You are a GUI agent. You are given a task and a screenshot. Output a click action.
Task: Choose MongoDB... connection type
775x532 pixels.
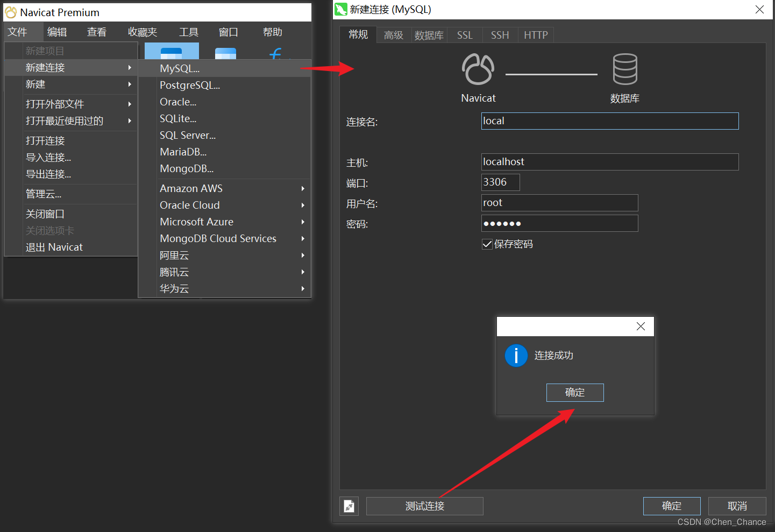tap(225, 168)
